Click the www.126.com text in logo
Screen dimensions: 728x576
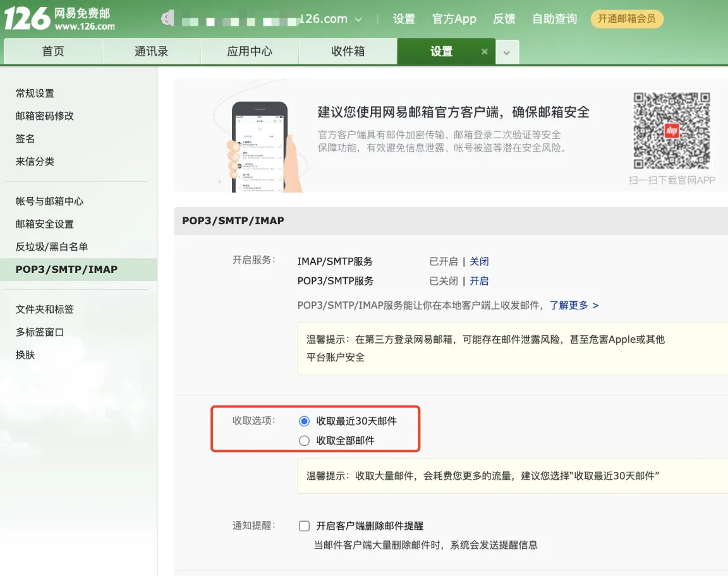(85, 27)
